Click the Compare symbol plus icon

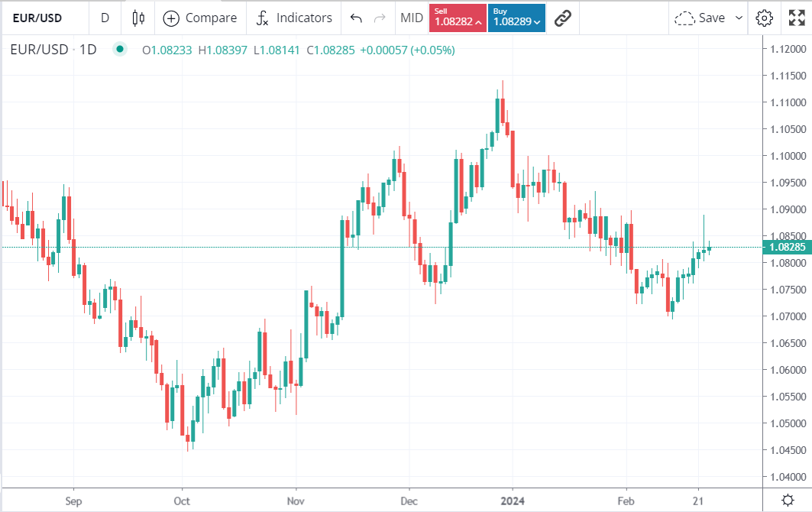click(x=171, y=18)
